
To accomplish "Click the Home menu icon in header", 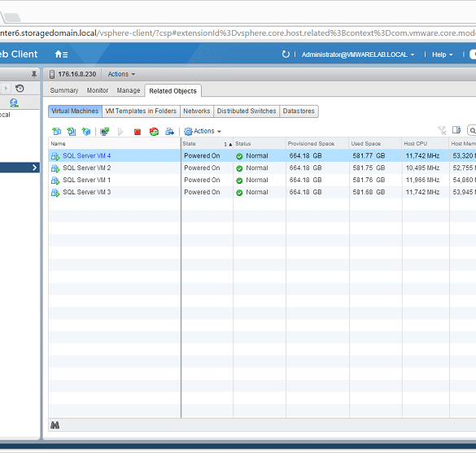I will 61,54.
